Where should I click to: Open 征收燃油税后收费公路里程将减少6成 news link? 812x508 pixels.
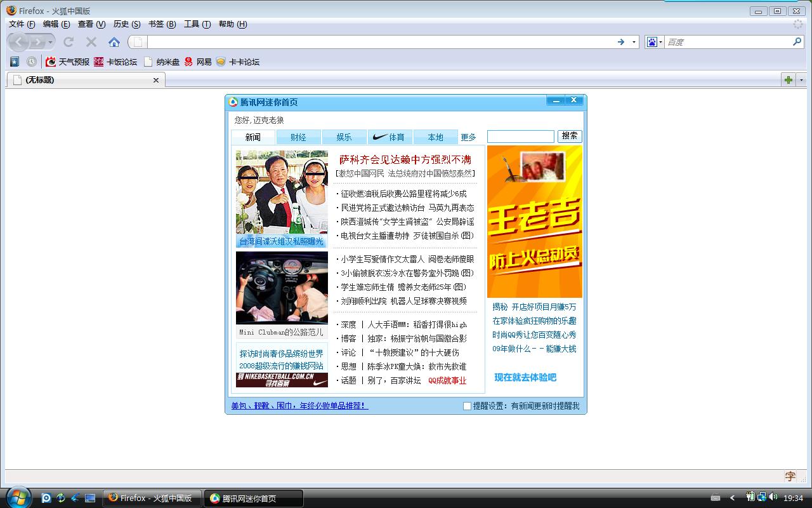coord(403,194)
